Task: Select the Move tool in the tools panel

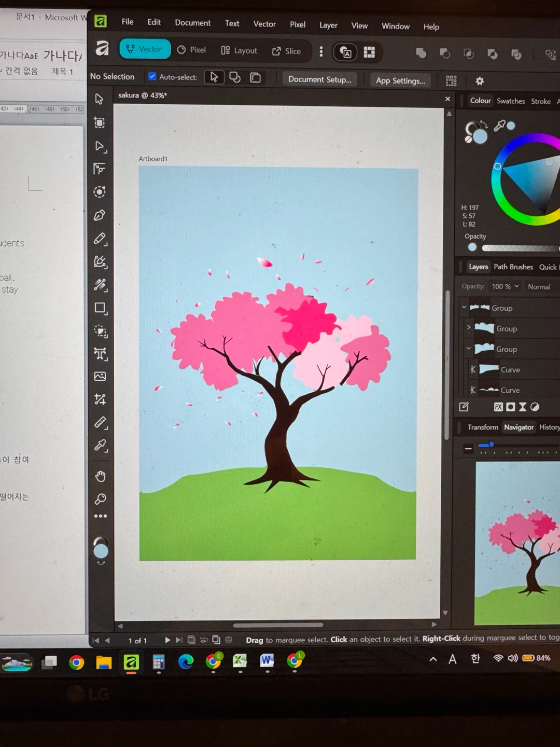Action: (x=100, y=99)
